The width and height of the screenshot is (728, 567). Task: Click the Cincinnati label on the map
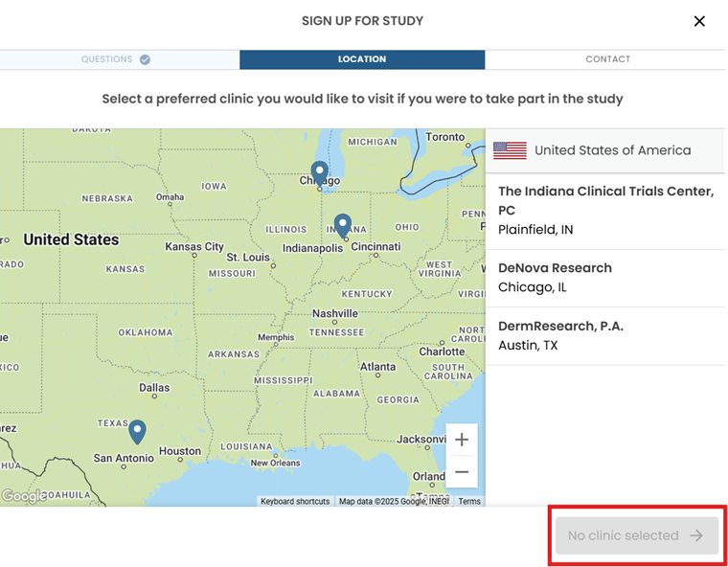[x=375, y=246]
